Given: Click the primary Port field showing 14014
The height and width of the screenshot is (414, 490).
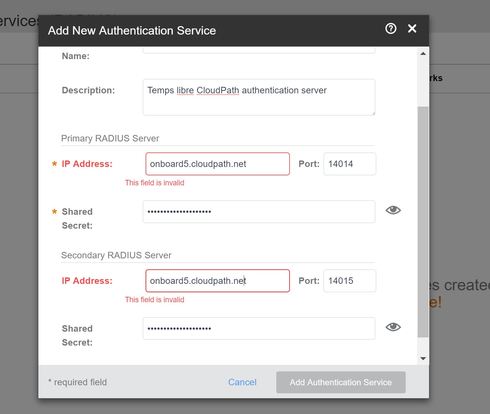Looking at the screenshot, I should click(350, 164).
